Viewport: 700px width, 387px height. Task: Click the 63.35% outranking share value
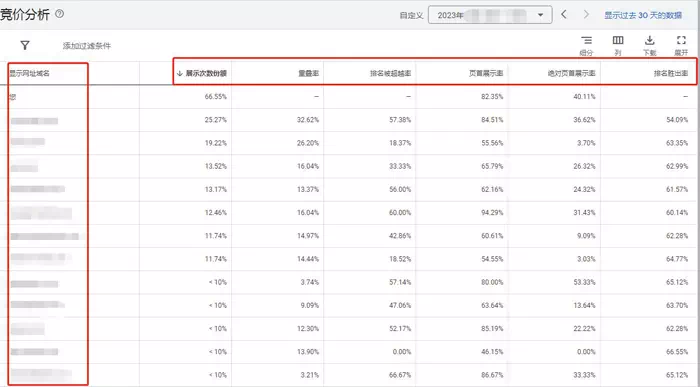click(x=677, y=143)
